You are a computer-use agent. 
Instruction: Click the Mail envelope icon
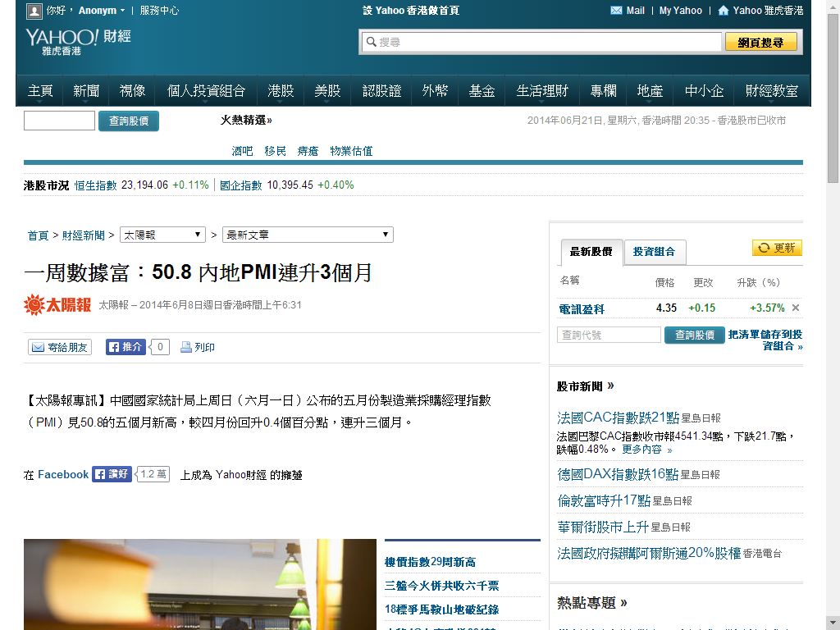click(617, 11)
